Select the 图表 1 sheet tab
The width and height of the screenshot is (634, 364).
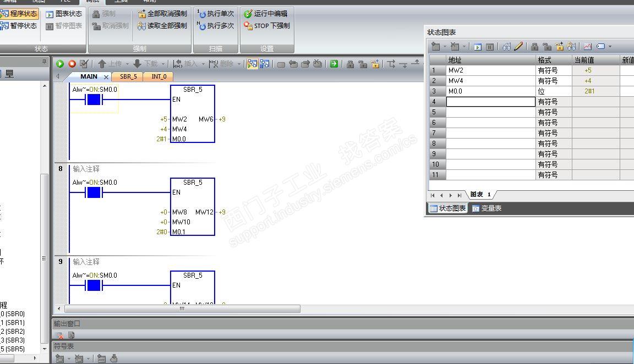coord(480,194)
